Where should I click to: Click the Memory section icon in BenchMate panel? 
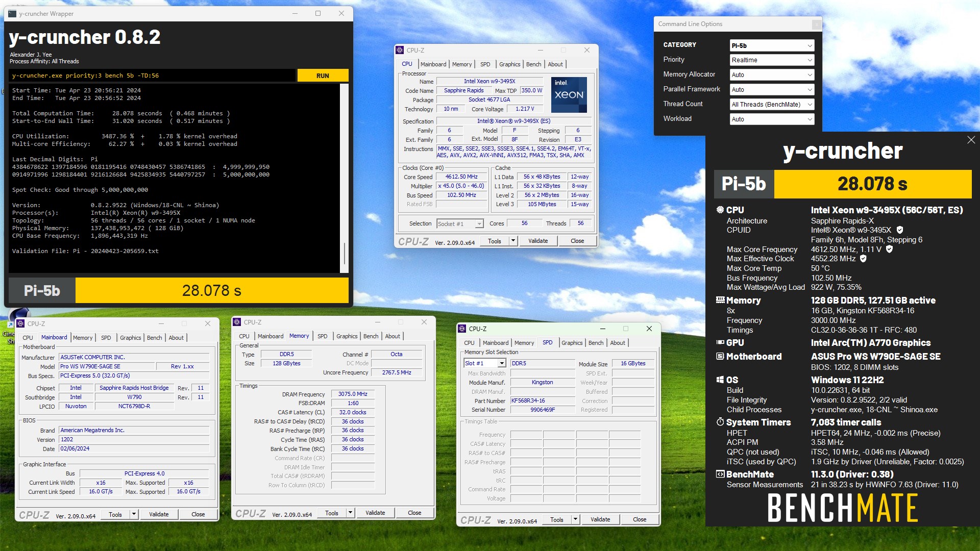pyautogui.click(x=720, y=300)
